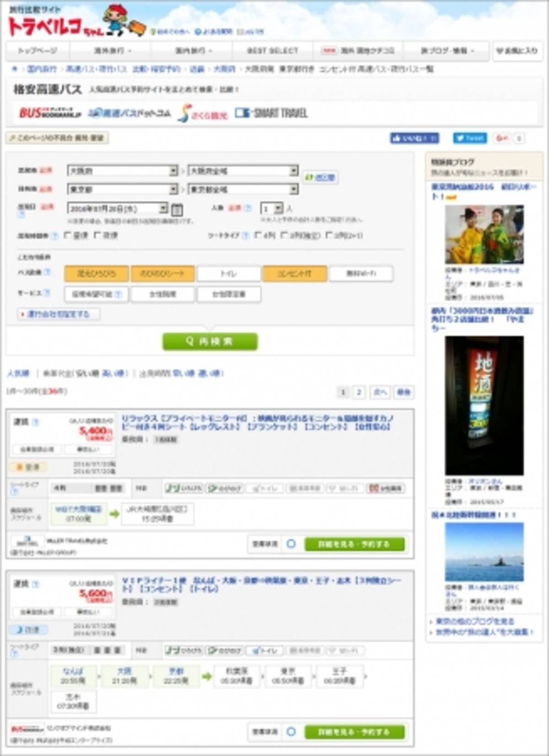Open the geisha blog photo in sidebar
549x756 pixels.
tap(484, 234)
